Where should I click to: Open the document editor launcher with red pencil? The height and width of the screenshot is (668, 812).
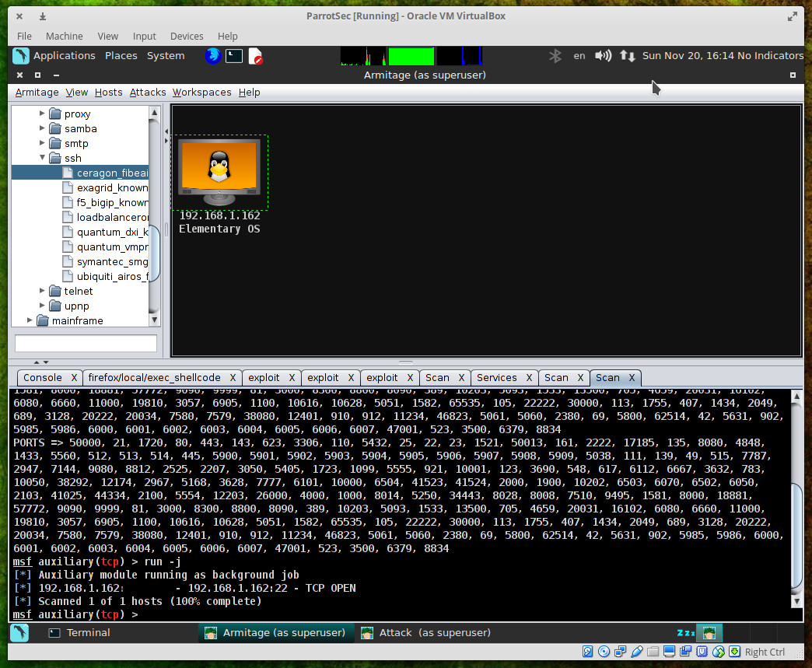click(x=255, y=56)
